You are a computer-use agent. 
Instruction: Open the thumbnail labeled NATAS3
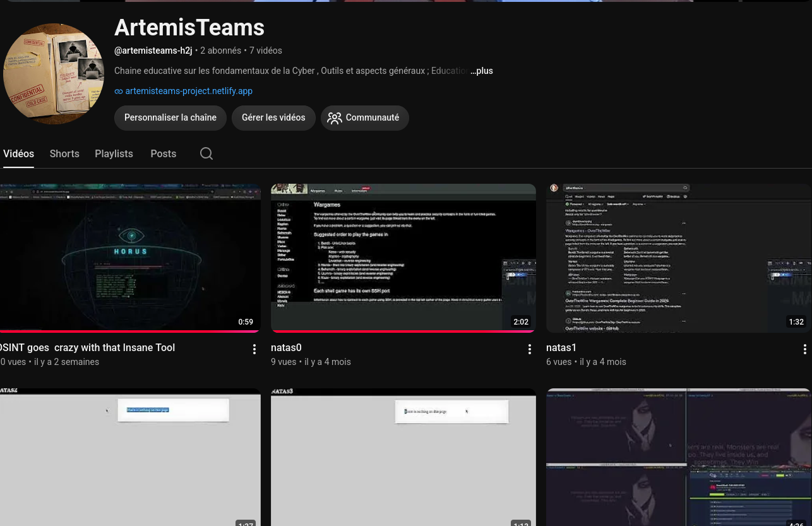coord(403,457)
